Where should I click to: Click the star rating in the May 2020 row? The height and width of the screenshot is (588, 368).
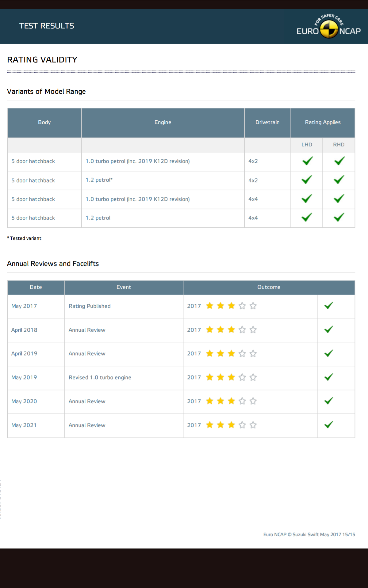231,401
